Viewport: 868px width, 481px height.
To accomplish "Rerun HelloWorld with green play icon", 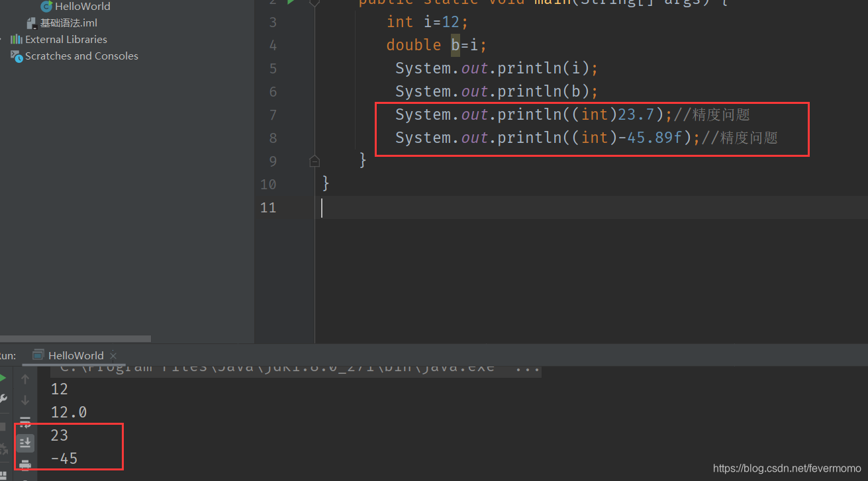I will (x=3, y=378).
